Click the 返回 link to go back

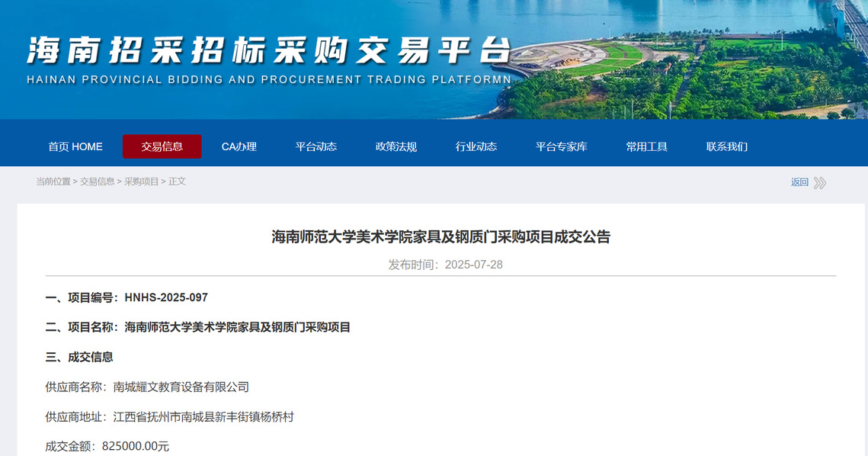(x=799, y=182)
